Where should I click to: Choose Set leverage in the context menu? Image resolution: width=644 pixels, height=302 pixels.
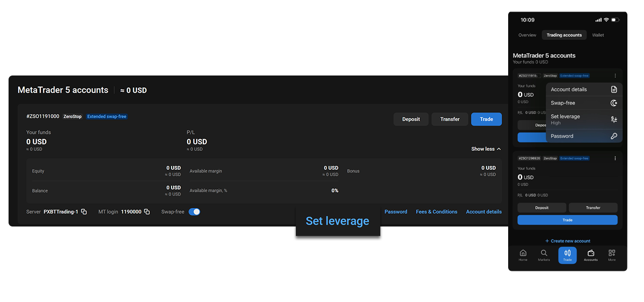tap(584, 119)
